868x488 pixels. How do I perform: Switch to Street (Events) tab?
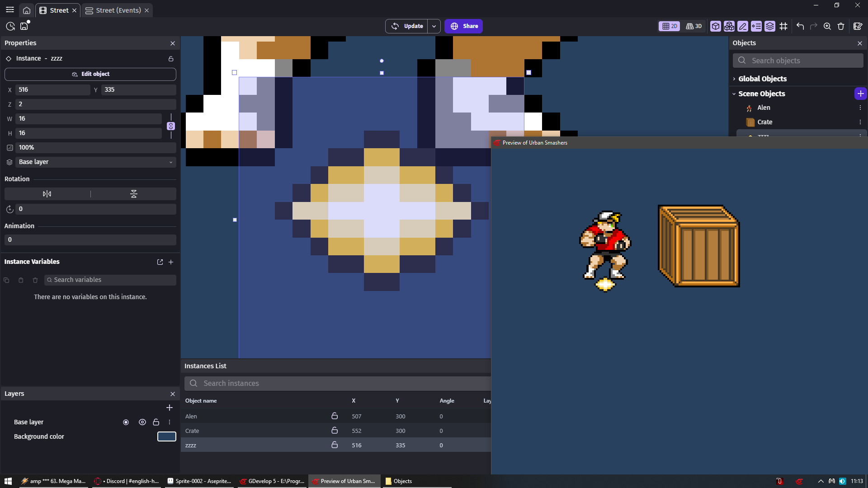coord(118,10)
